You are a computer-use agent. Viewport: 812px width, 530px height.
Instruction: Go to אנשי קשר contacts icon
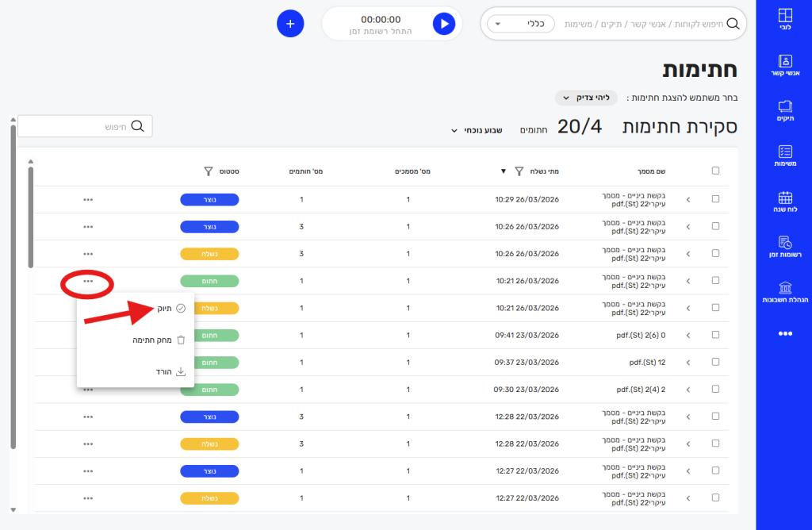pyautogui.click(x=784, y=65)
